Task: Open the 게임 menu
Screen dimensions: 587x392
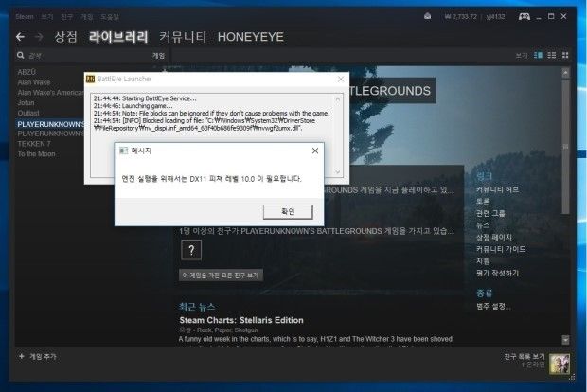Action: (x=87, y=17)
